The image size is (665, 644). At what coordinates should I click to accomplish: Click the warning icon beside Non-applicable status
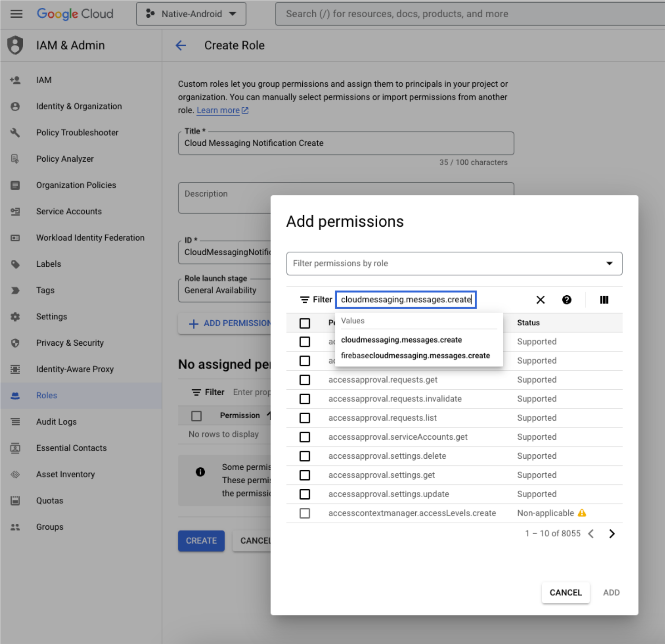582,513
